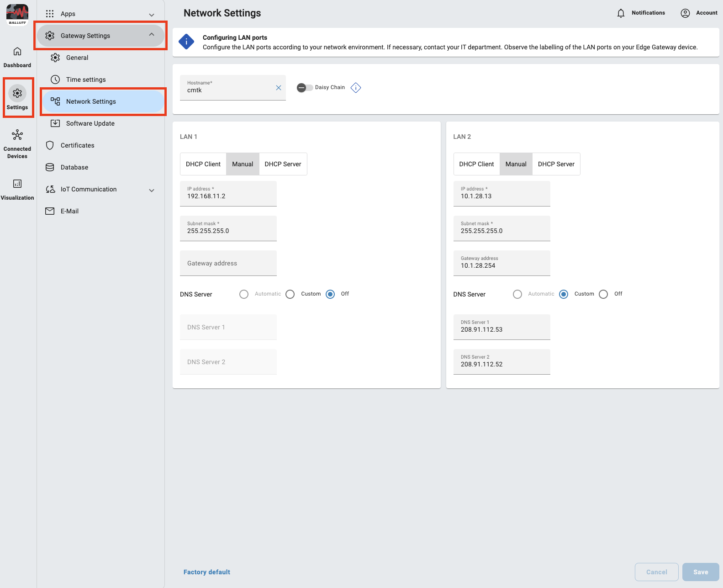Screen dimensions: 723x588
Task: Collapse the Gateway Settings section
Action: click(x=152, y=35)
